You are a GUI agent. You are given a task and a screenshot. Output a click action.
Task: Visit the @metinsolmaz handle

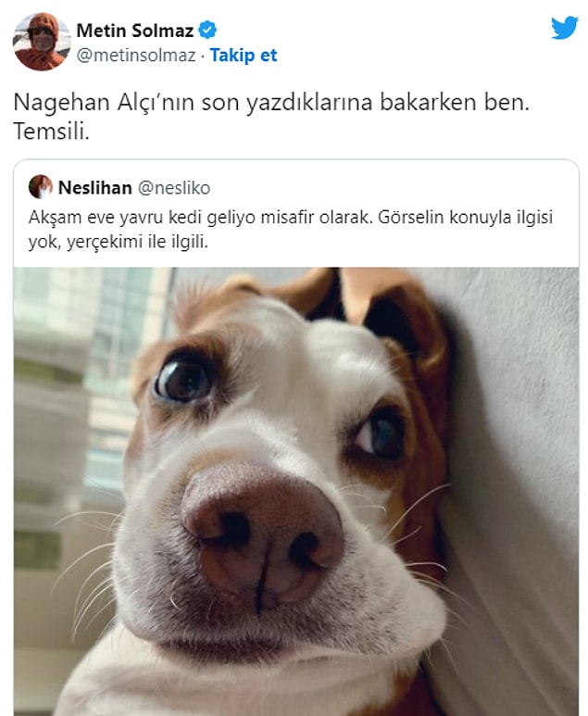click(136, 56)
